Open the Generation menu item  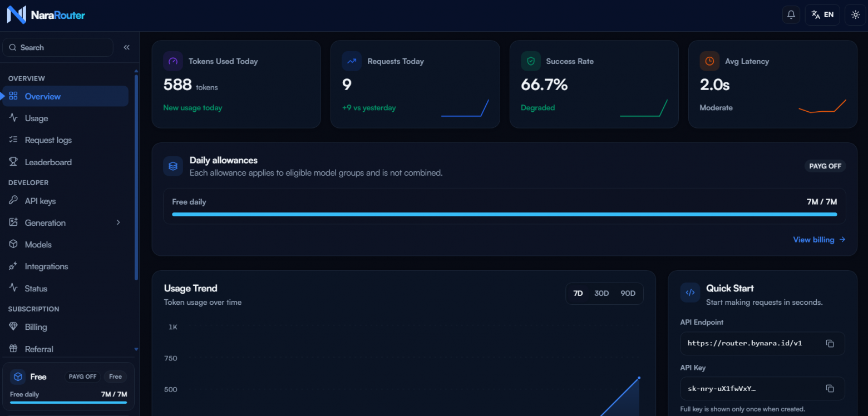(66, 222)
